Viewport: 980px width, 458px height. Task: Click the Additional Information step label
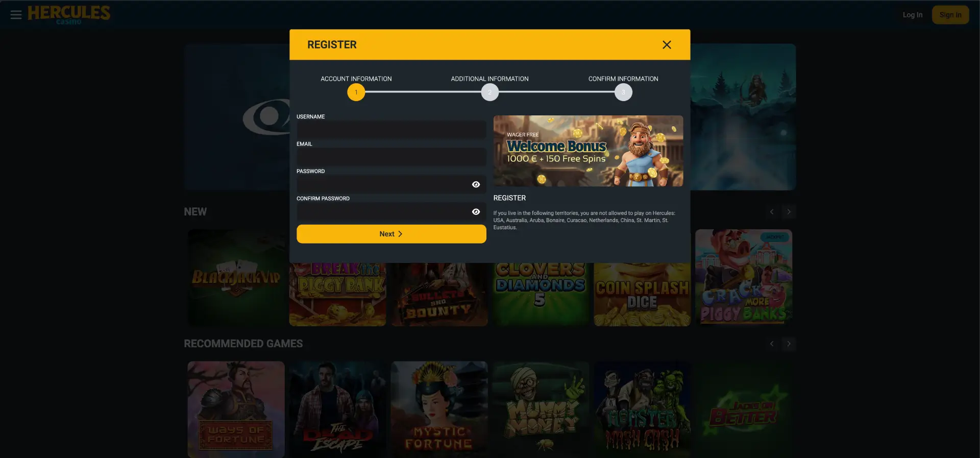coord(489,79)
